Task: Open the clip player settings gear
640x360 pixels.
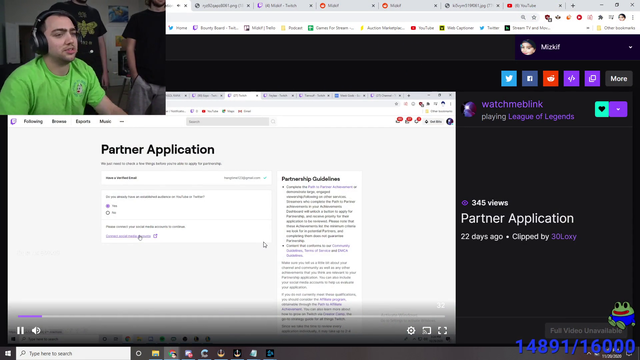Action: (x=411, y=330)
